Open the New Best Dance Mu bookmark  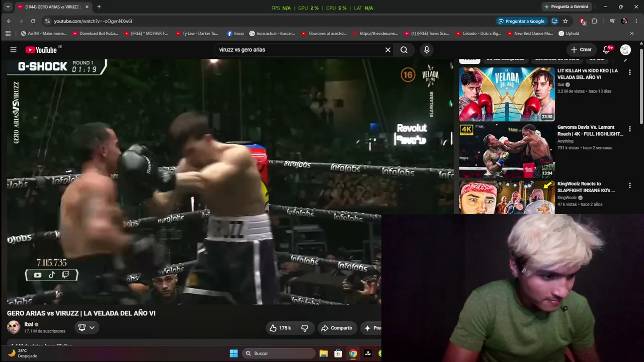click(530, 34)
